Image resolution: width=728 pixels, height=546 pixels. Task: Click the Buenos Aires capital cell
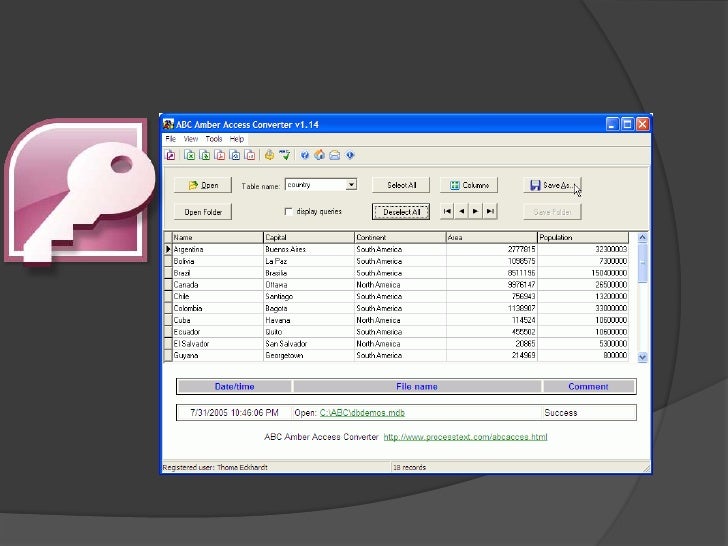tap(309, 249)
